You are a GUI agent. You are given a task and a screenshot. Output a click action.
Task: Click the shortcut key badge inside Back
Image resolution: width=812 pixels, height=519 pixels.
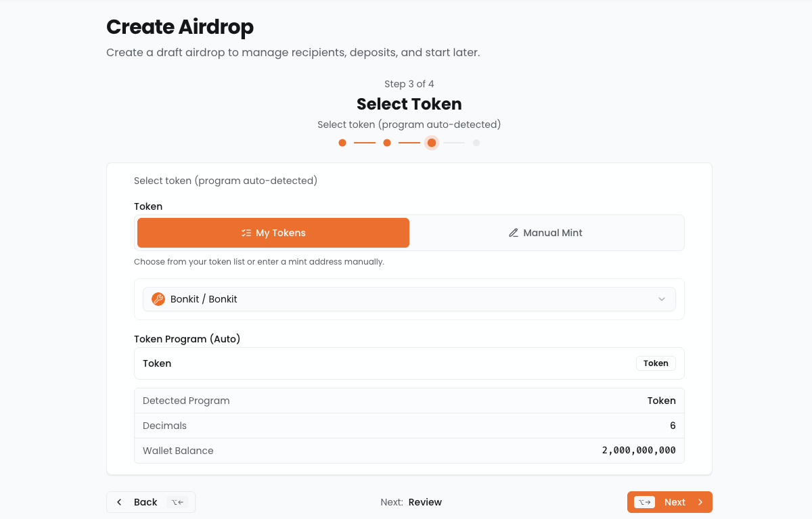(x=177, y=502)
